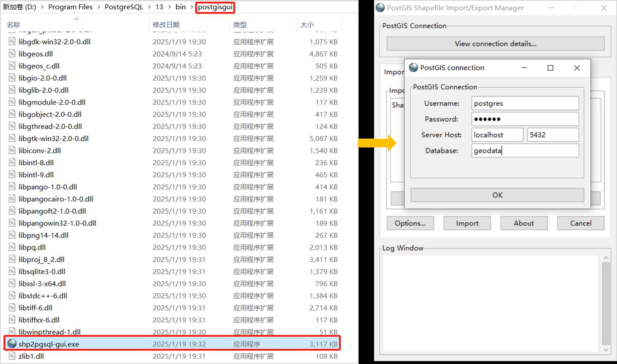
Task: Click the 3,117 KB size of shp2pgsql-gui.exe
Action: coord(323,344)
